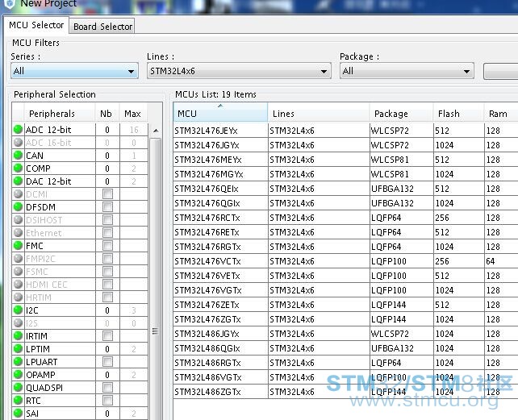Click grey status icon beside Ethernet
518x420 pixels.
19,233
